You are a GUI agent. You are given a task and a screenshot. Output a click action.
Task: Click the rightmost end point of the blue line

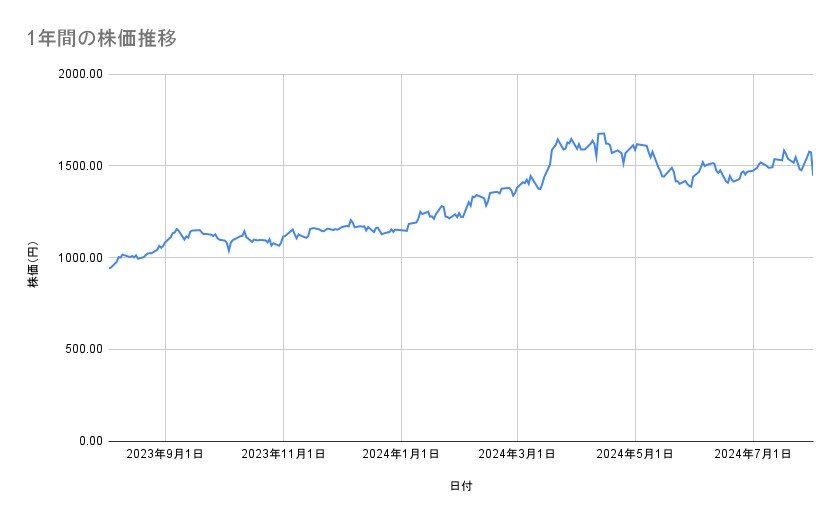tap(812, 175)
